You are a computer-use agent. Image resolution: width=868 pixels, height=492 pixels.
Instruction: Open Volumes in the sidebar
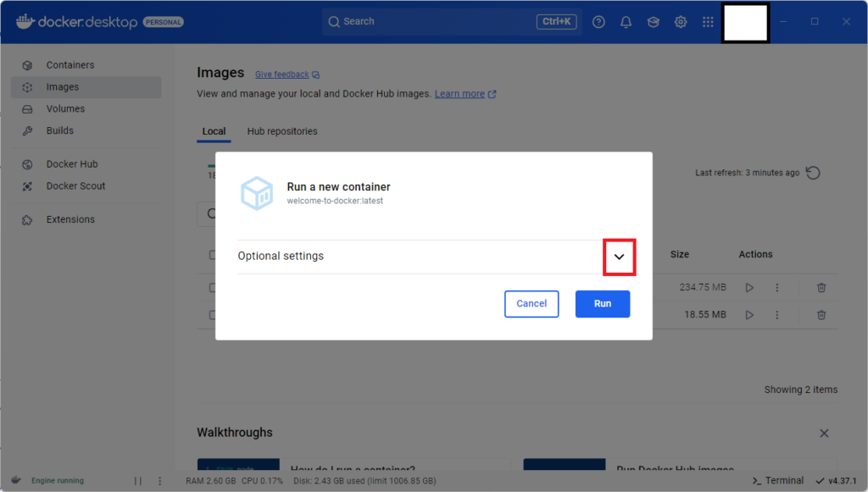86,109
